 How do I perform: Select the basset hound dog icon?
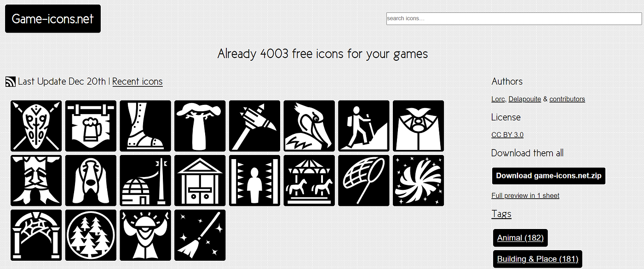pos(91,181)
